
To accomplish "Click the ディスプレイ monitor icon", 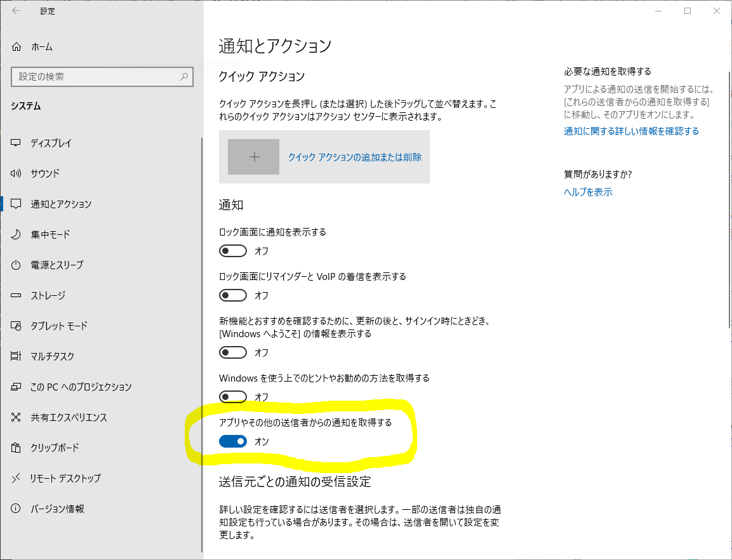I will [16, 143].
